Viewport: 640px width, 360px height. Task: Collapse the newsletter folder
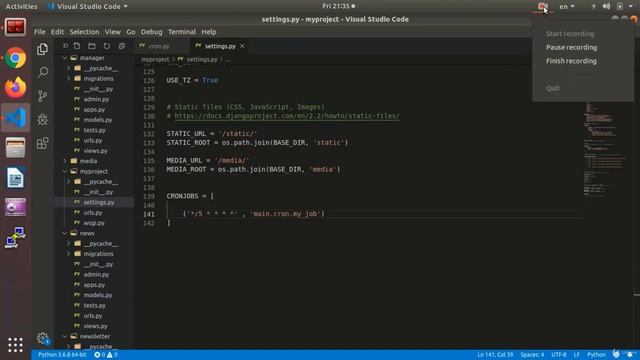tap(65, 336)
